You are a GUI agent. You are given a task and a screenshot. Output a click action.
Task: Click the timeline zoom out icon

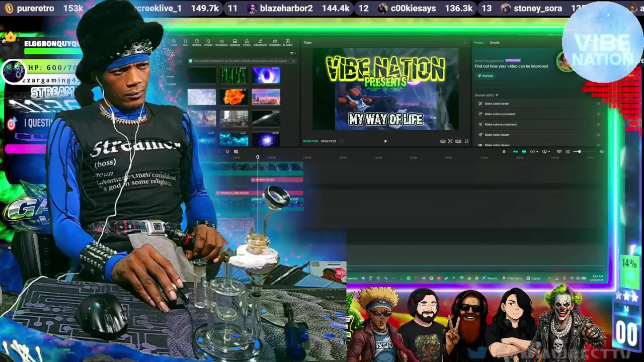coord(568,151)
